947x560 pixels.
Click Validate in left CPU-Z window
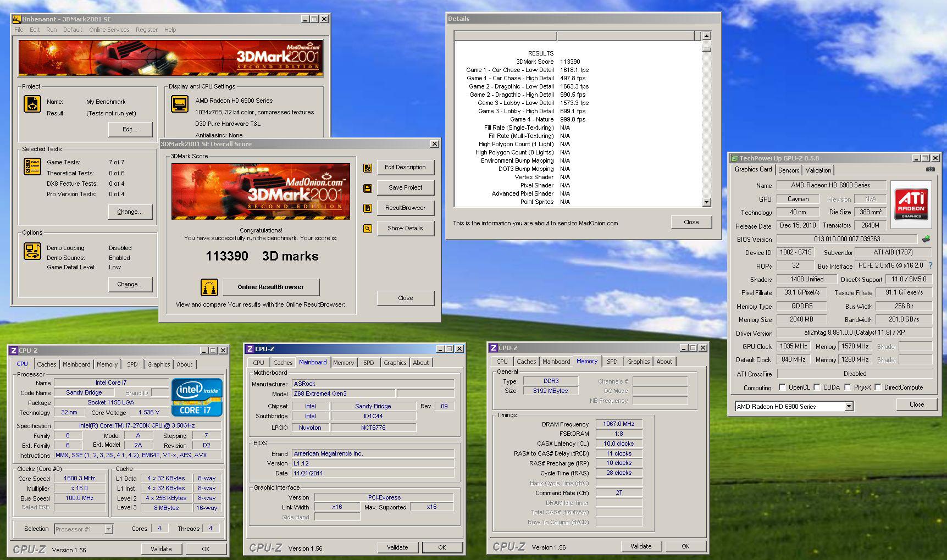pyautogui.click(x=161, y=549)
